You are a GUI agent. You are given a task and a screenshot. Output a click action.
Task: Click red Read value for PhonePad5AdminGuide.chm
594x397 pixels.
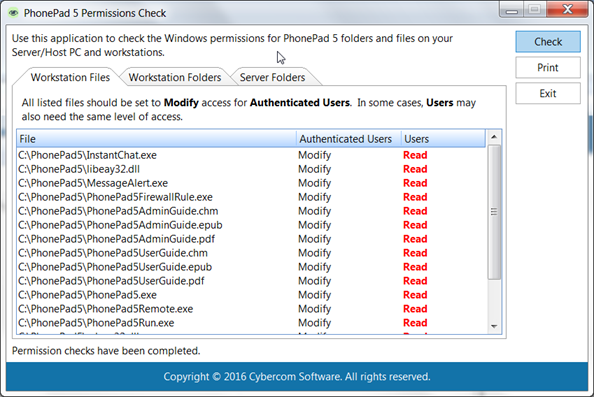coord(415,211)
